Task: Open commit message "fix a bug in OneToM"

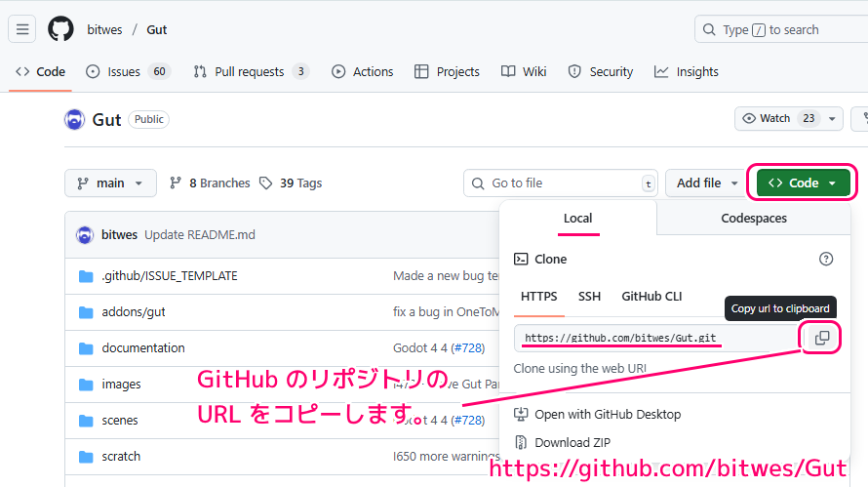Action: (x=446, y=312)
